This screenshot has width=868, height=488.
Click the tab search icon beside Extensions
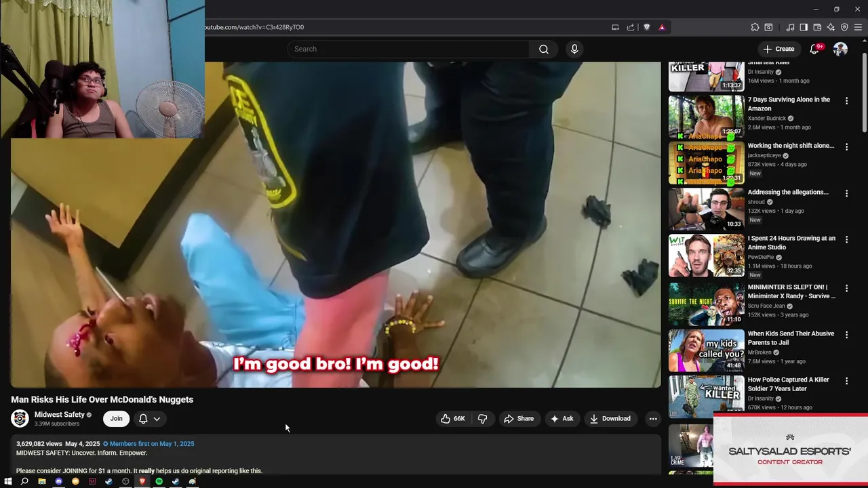click(x=768, y=27)
